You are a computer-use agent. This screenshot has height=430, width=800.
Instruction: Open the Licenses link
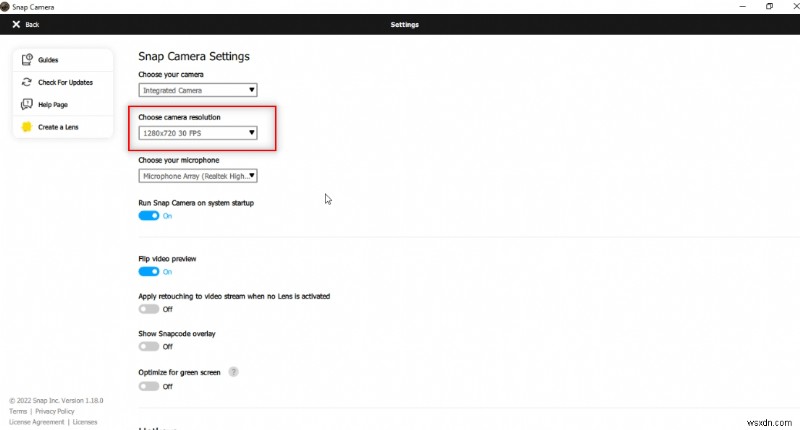[x=85, y=422]
